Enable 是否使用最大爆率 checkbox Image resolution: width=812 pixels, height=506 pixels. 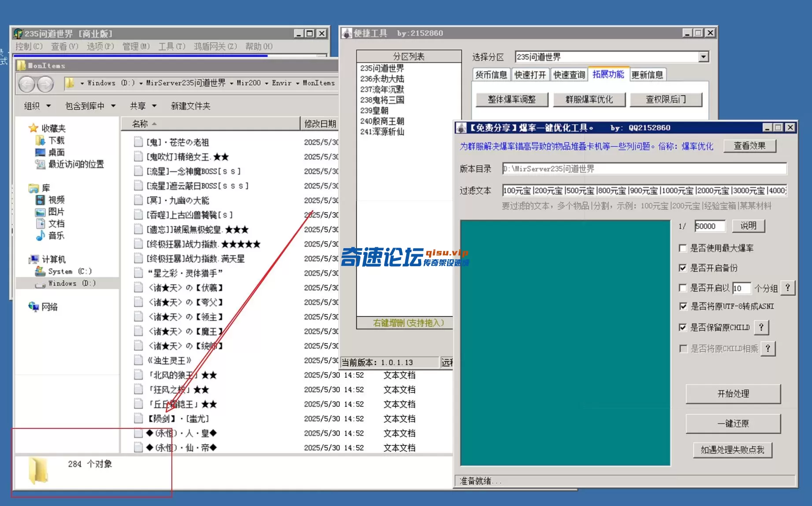(x=683, y=248)
